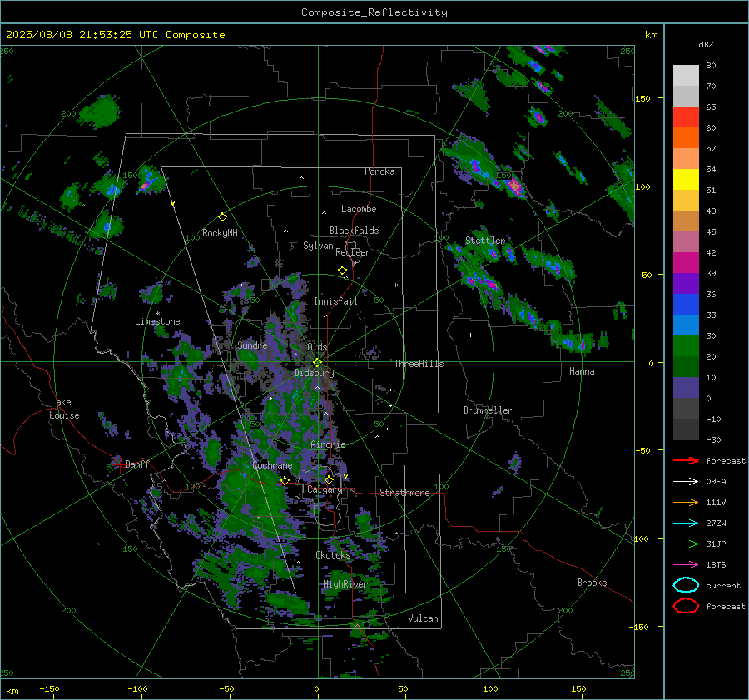Pick the bright orange 57 dBZ swatch

point(686,137)
